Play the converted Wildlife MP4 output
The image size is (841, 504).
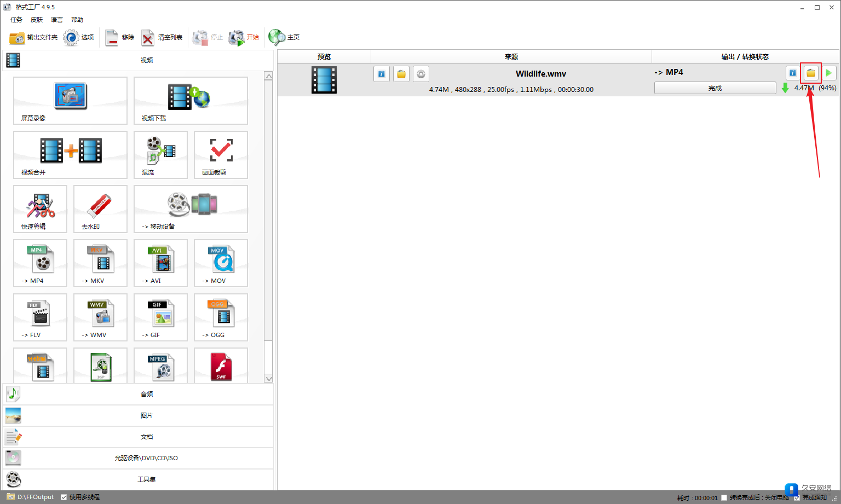pos(828,73)
